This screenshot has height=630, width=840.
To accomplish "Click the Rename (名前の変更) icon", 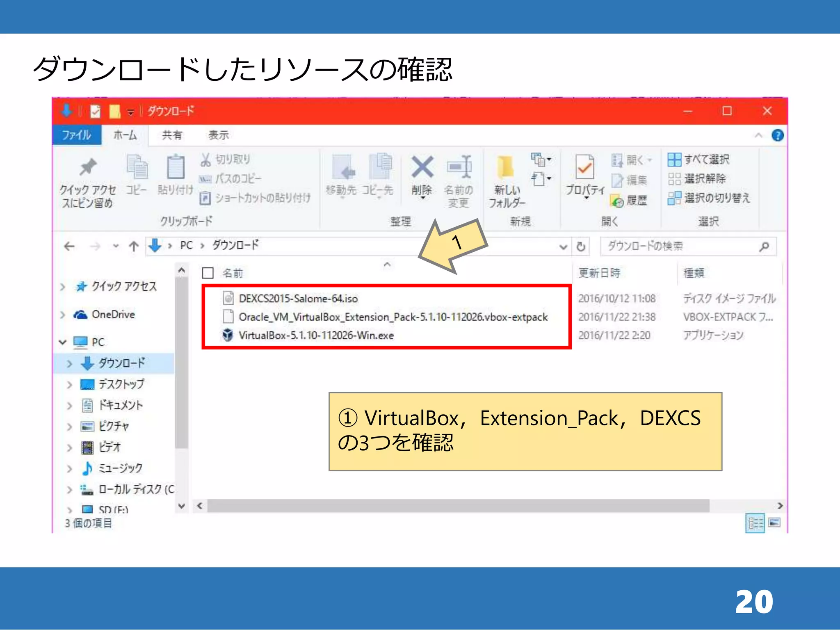I will [x=459, y=167].
